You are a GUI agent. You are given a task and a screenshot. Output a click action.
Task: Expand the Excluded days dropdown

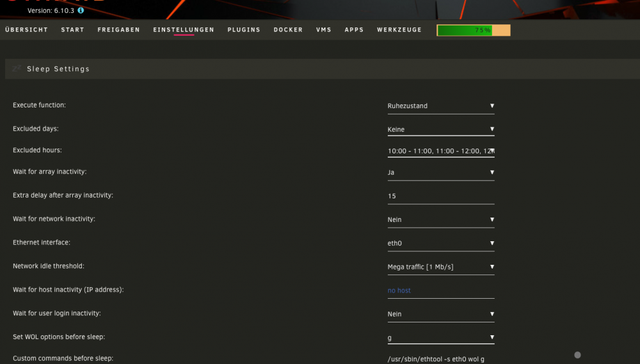[441, 129]
